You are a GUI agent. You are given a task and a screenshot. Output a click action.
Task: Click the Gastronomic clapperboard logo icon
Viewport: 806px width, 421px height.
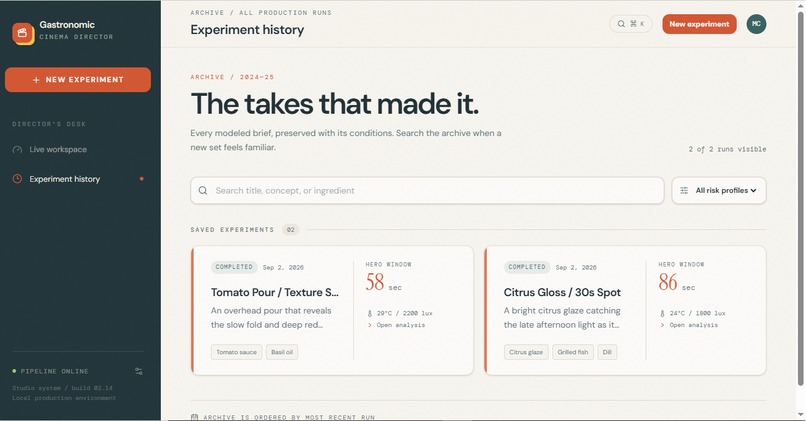23,33
